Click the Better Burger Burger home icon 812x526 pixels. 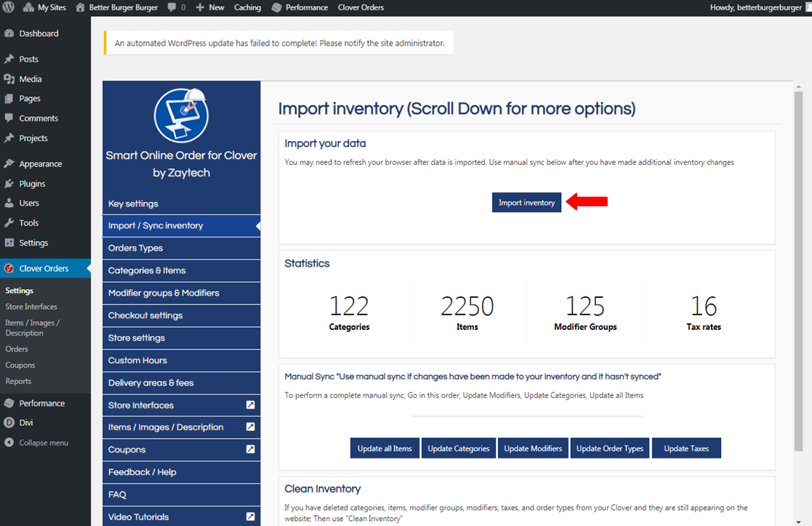coord(80,7)
